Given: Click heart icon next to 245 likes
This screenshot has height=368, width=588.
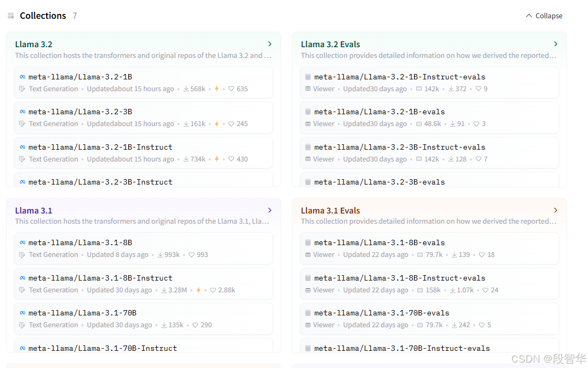Looking at the screenshot, I should (231, 124).
